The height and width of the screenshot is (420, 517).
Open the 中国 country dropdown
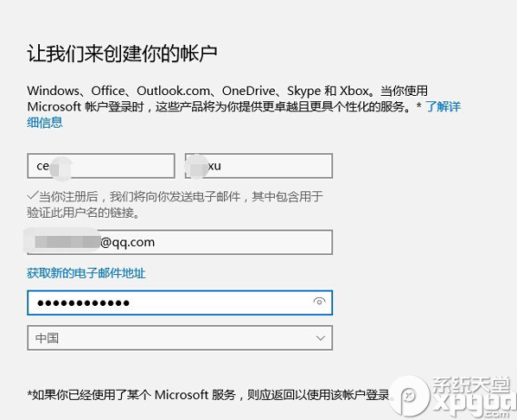(x=180, y=338)
